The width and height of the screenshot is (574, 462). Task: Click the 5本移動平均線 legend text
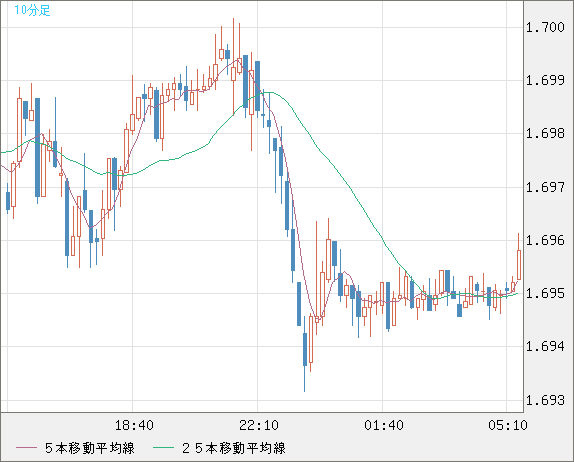pyautogui.click(x=90, y=448)
